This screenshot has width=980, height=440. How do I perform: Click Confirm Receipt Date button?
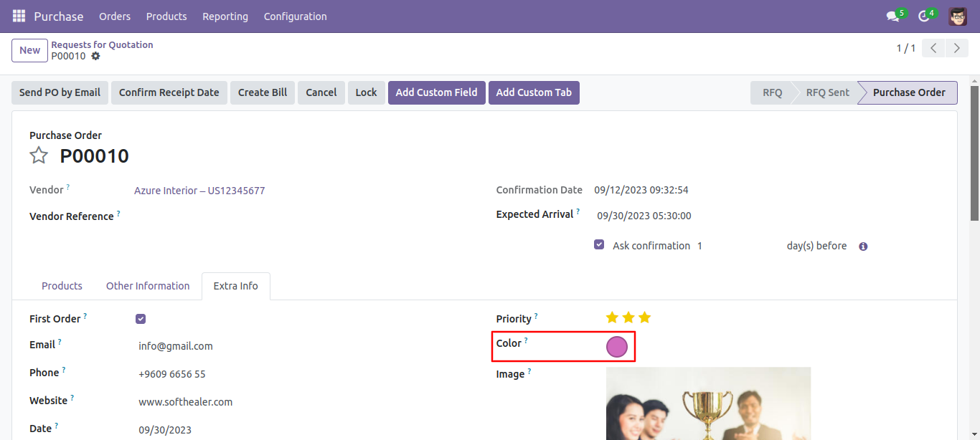coord(169,92)
